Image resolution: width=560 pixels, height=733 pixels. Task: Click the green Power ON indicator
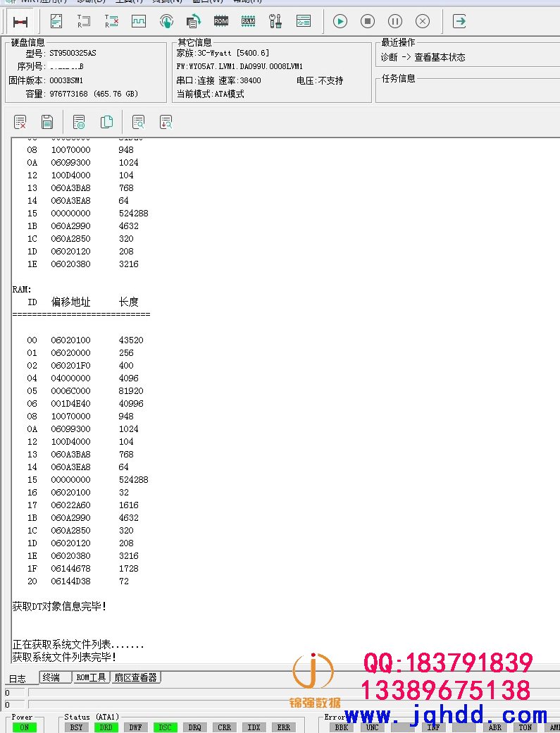(24, 727)
